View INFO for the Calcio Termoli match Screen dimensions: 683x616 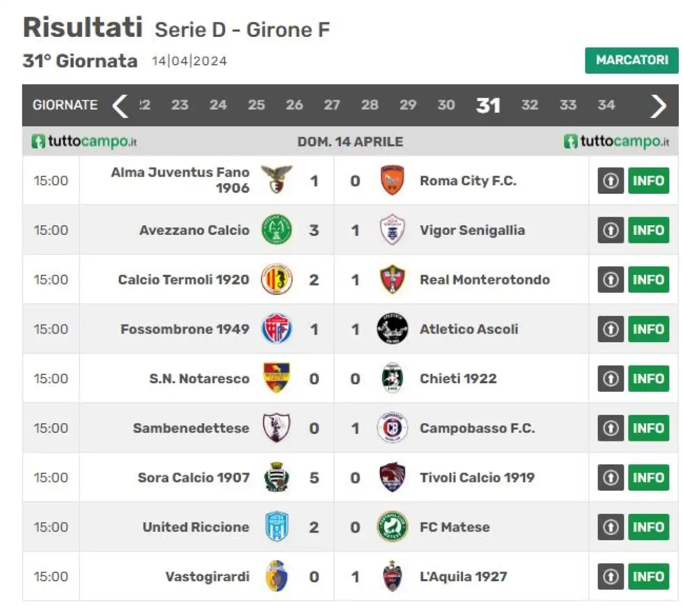tap(648, 280)
